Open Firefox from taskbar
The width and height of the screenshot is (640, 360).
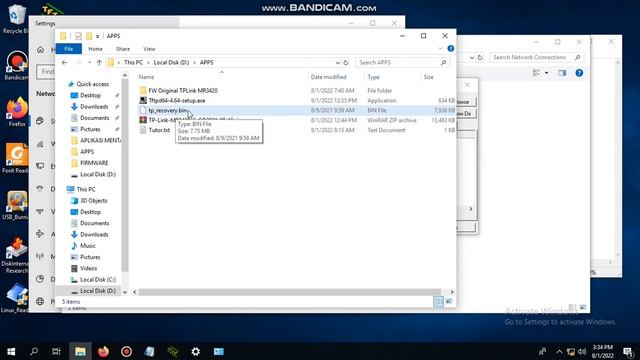(x=103, y=351)
